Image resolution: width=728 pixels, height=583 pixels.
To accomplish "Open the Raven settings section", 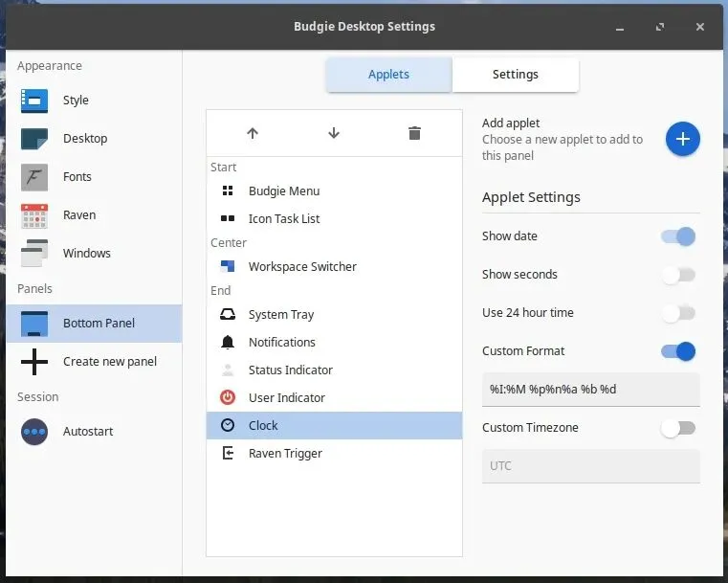I will pos(78,215).
